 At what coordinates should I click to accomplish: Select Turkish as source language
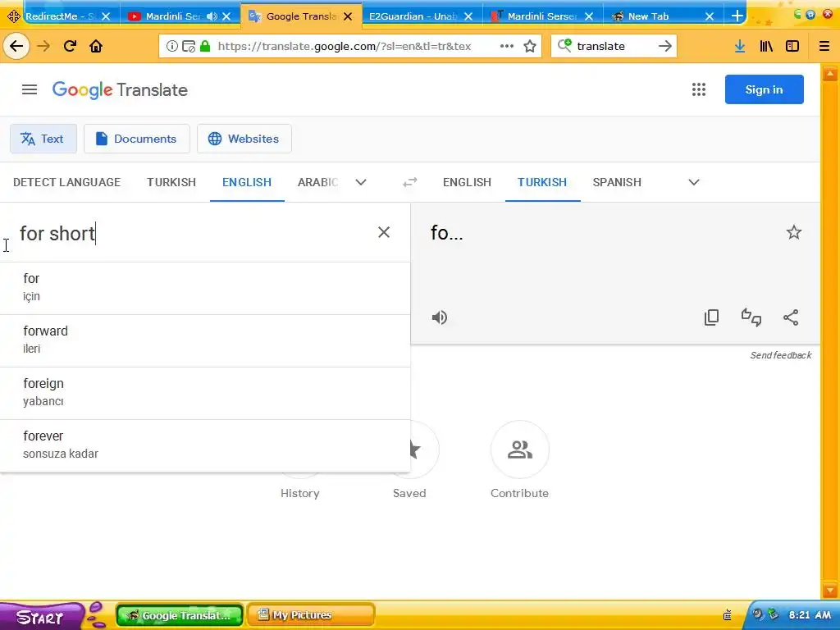click(171, 182)
